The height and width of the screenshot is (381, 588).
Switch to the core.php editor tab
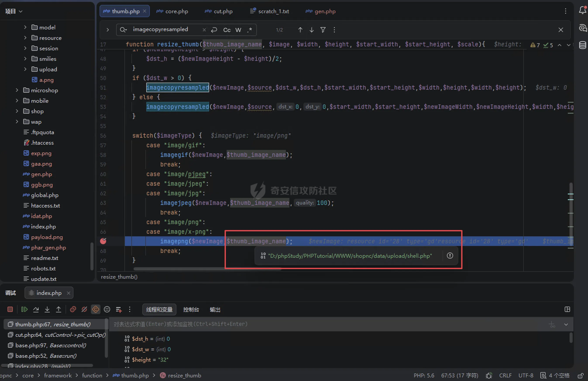(172, 11)
